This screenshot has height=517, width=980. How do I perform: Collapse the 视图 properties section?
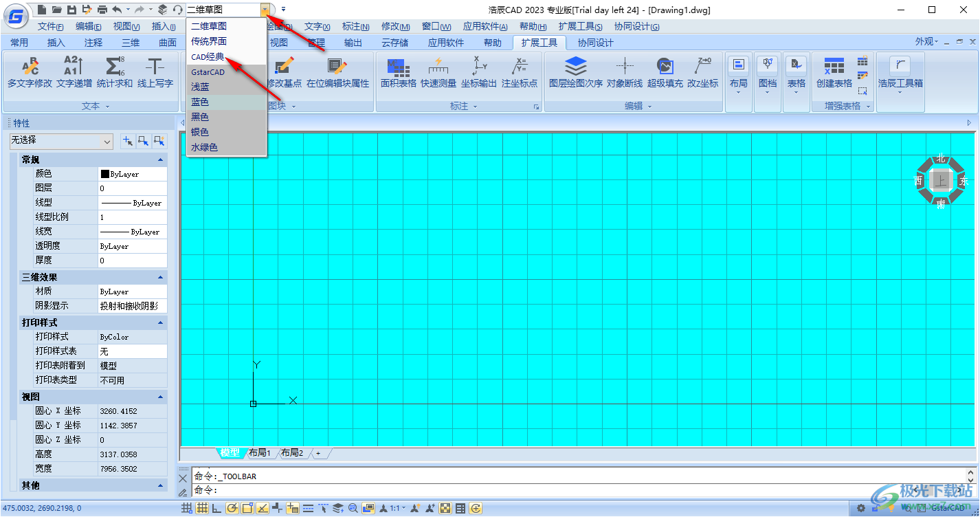click(x=161, y=397)
